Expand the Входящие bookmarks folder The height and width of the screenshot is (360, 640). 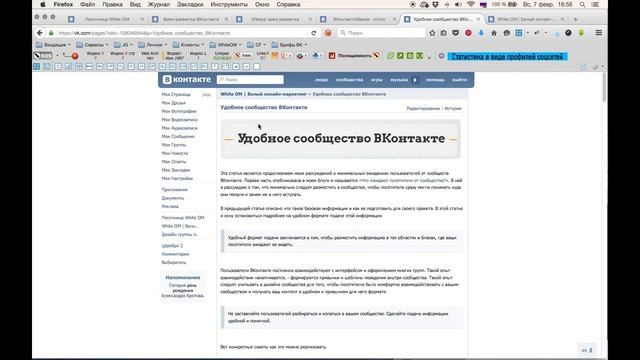[x=53, y=45]
